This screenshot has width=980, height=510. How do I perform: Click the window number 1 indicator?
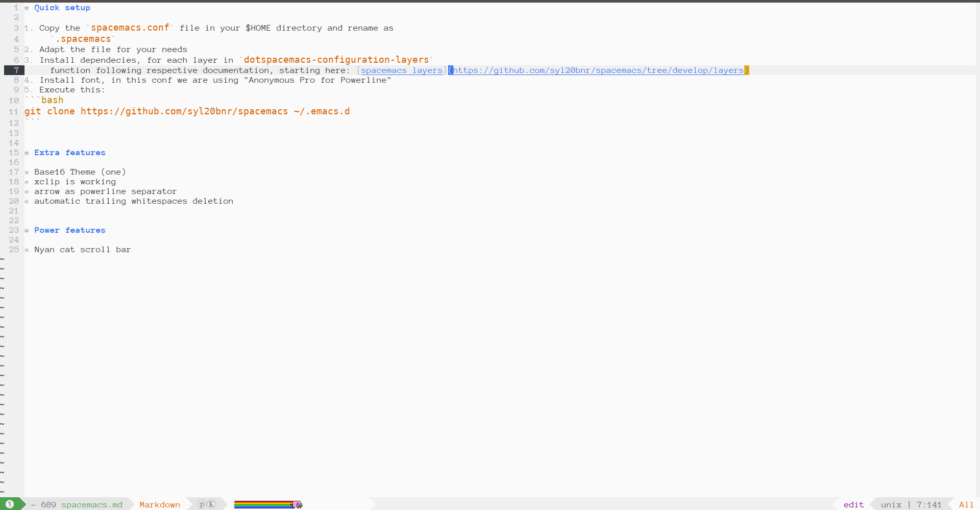[10, 504]
